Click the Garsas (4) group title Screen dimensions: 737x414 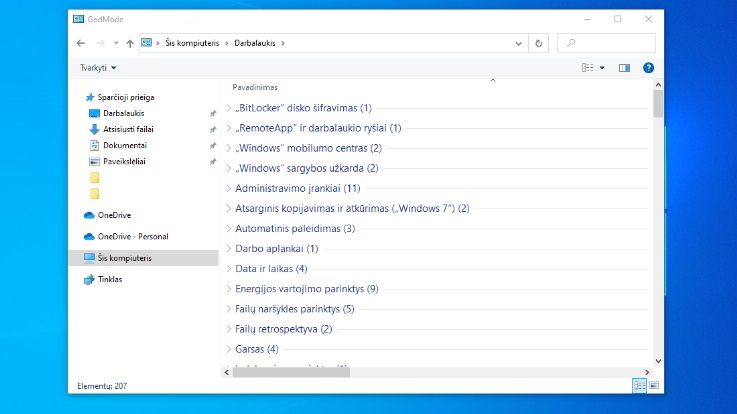click(256, 349)
